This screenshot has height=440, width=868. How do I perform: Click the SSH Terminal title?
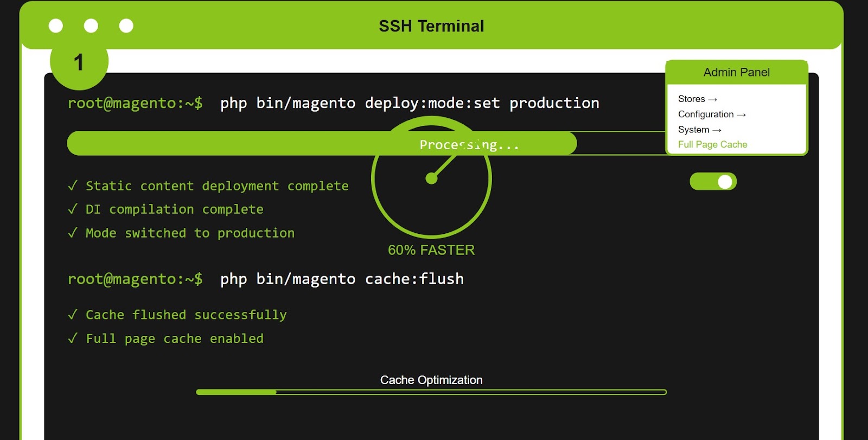click(x=431, y=26)
